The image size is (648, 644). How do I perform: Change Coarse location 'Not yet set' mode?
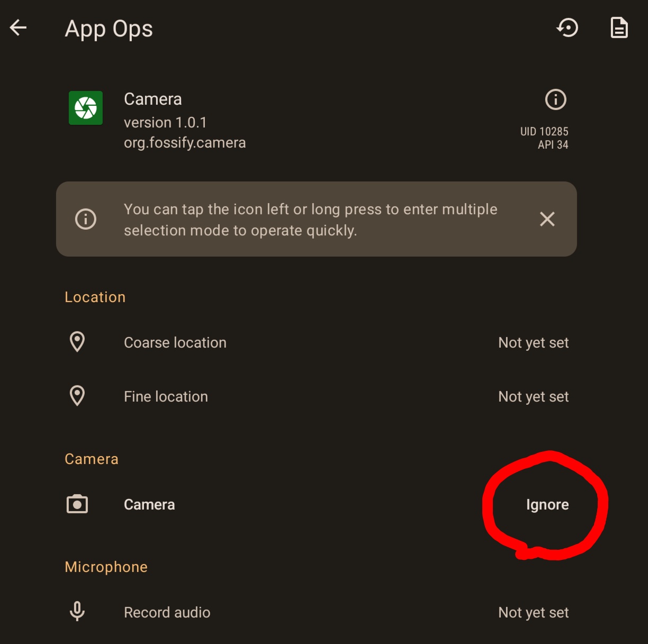tap(533, 343)
